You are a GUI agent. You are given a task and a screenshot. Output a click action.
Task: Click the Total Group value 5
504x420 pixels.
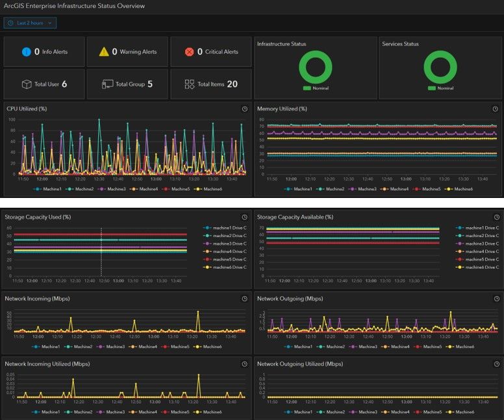pos(150,84)
